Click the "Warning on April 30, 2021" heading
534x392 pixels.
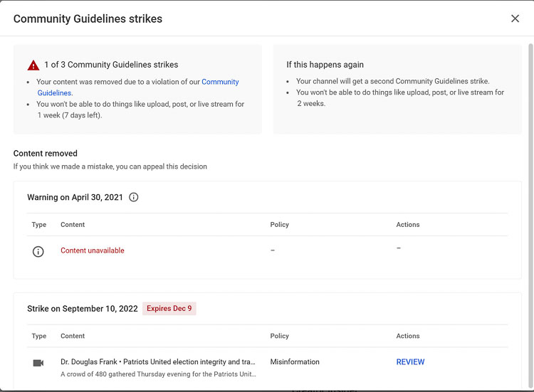pos(75,197)
